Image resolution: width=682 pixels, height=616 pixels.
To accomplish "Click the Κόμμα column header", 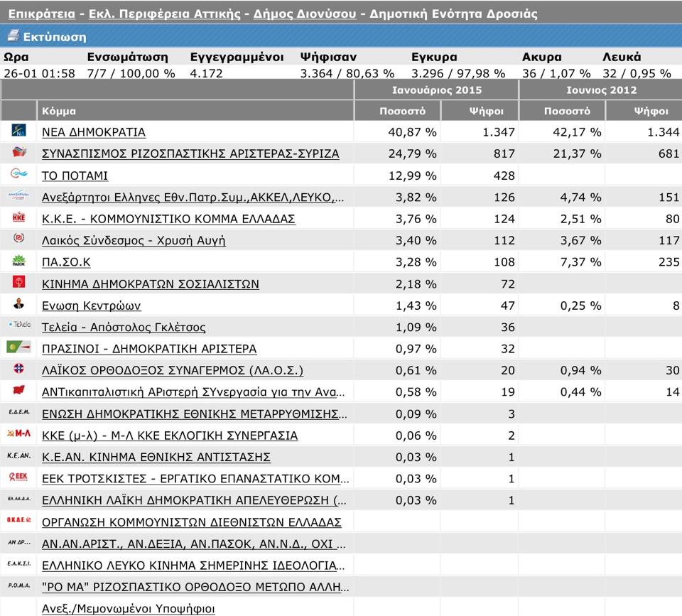I will 195,111.
